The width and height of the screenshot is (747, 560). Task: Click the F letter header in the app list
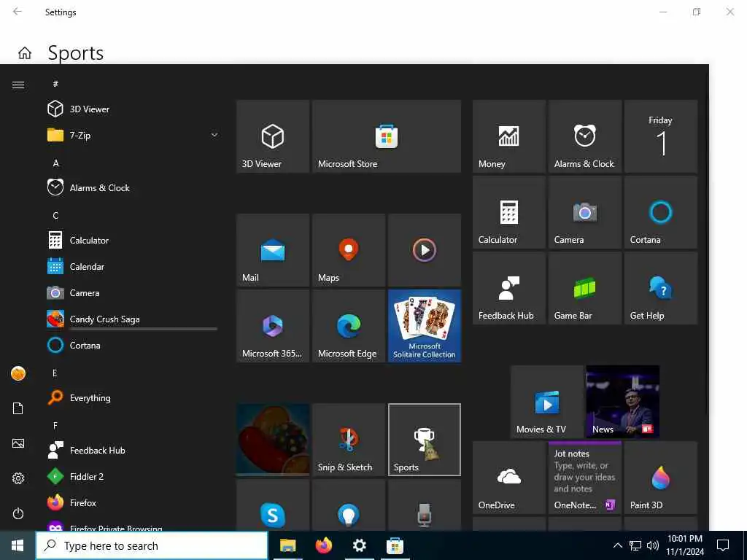(x=55, y=425)
